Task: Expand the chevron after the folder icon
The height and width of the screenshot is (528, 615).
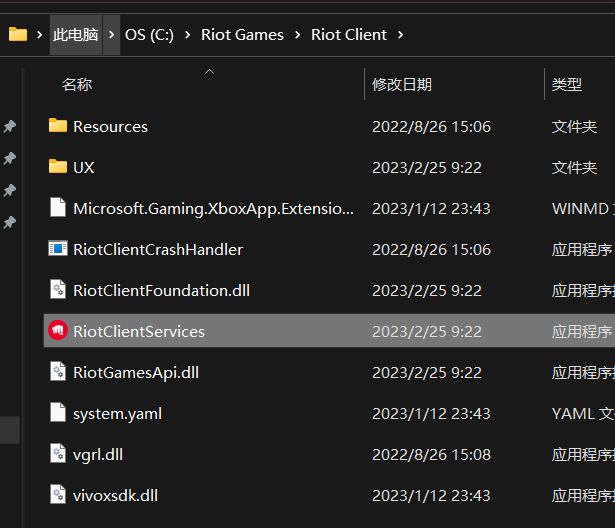Action: coord(39,35)
